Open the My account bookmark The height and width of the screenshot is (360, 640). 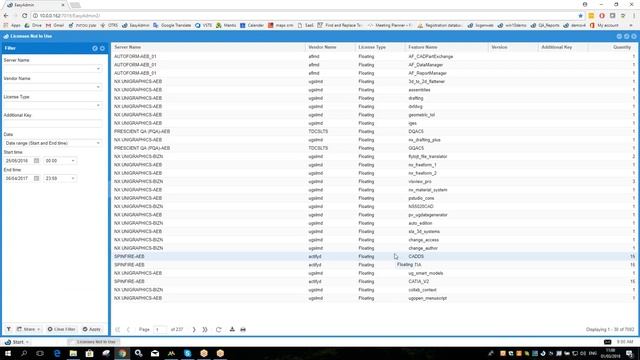[604, 25]
